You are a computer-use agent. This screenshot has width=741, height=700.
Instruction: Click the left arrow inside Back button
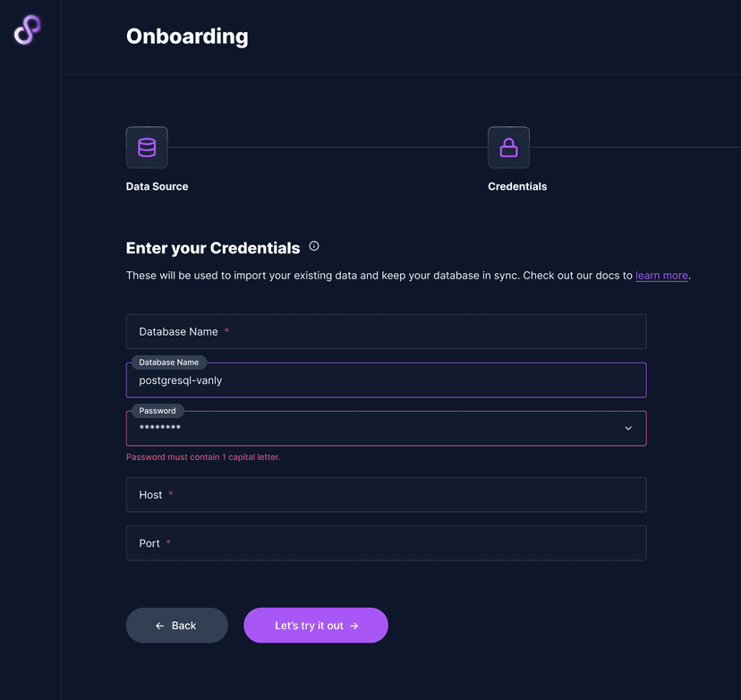pyautogui.click(x=159, y=626)
